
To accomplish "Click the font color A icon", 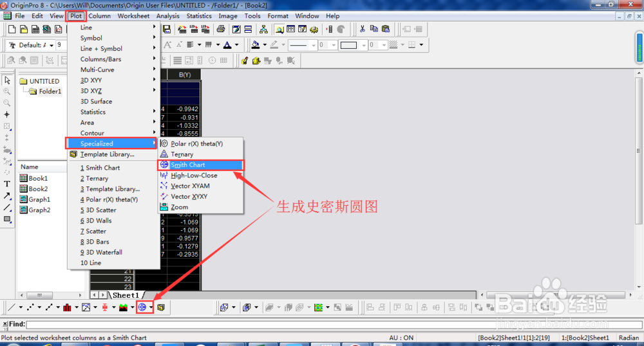I will pos(227,44).
